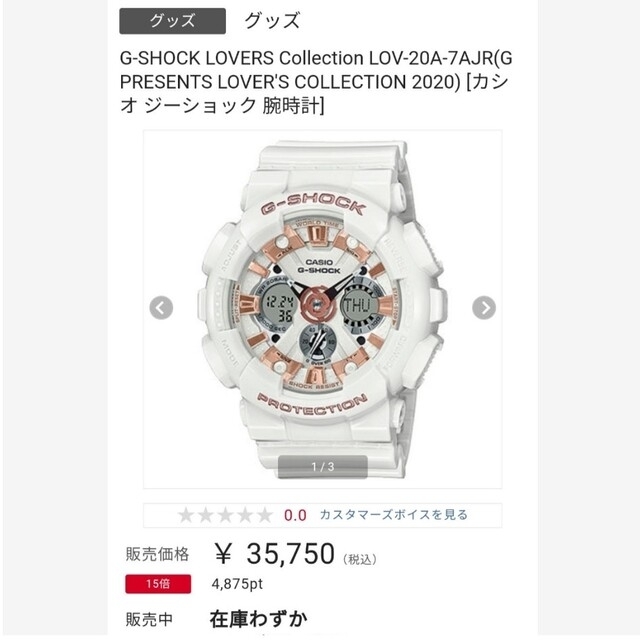Tap the fourth rating star
The height and width of the screenshot is (640, 640).
click(245, 515)
